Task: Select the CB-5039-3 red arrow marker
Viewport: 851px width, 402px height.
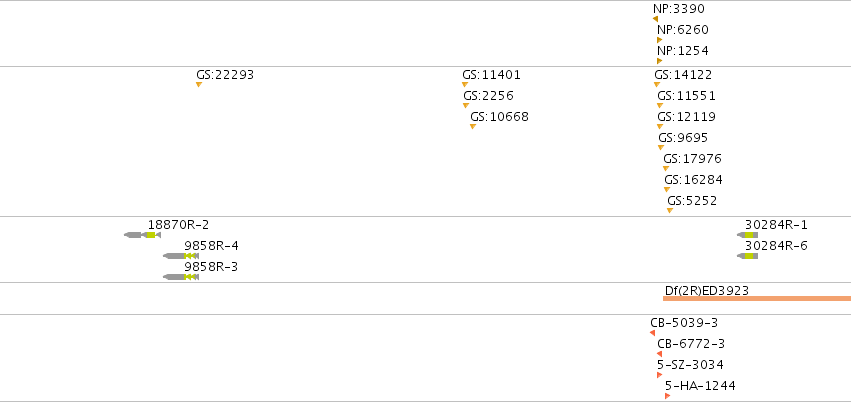Action: [x=652, y=333]
